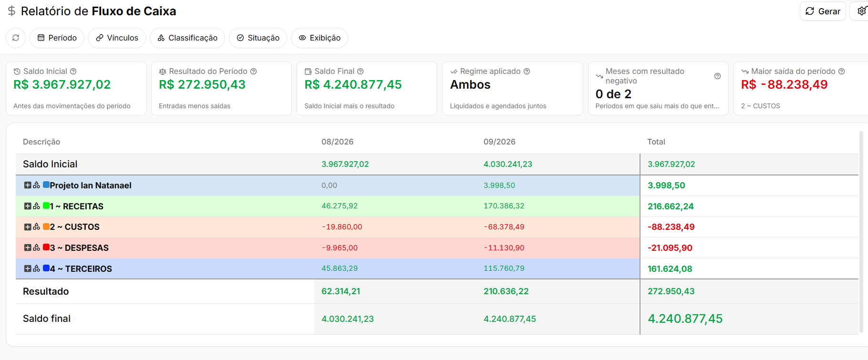Click the Descrição column header
This screenshot has width=868, height=360.
(x=41, y=142)
